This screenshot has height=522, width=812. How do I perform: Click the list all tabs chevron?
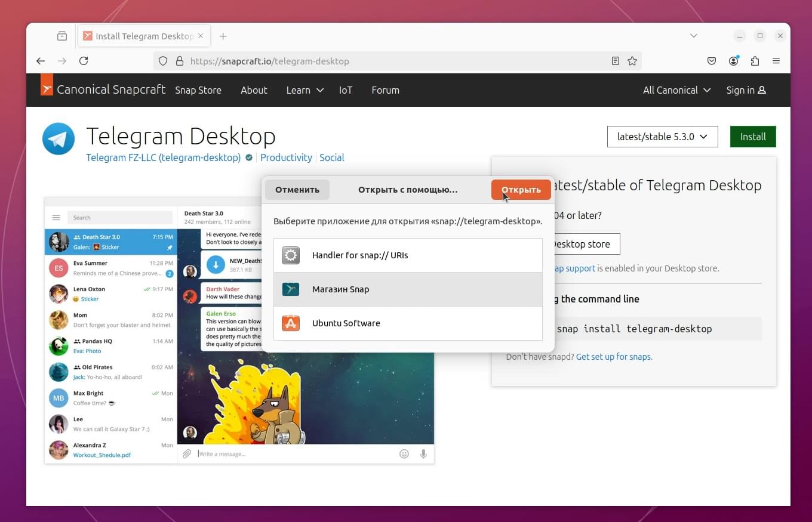(x=694, y=36)
